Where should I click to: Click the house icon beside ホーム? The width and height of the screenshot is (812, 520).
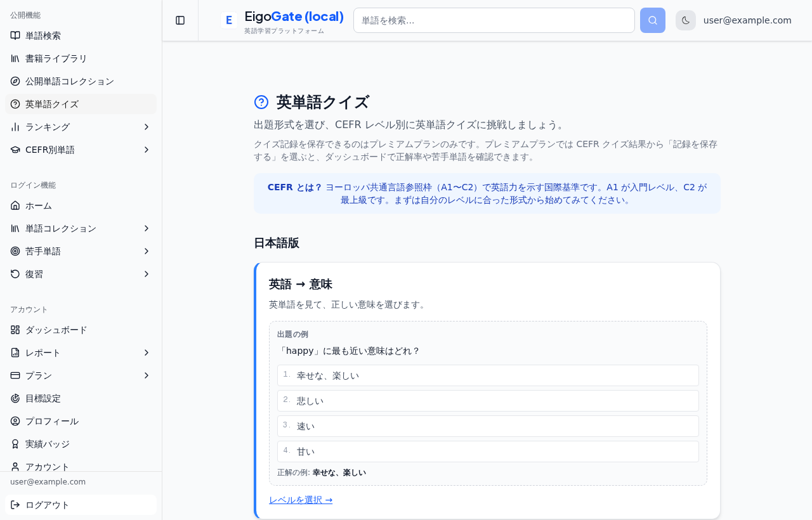coord(15,205)
